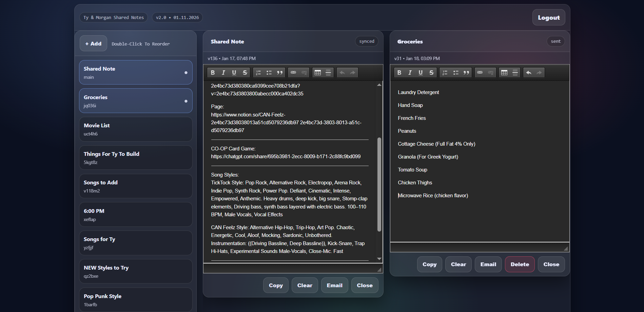Redo an edit in the Groceries editor
The image size is (644, 312).
coord(539,72)
